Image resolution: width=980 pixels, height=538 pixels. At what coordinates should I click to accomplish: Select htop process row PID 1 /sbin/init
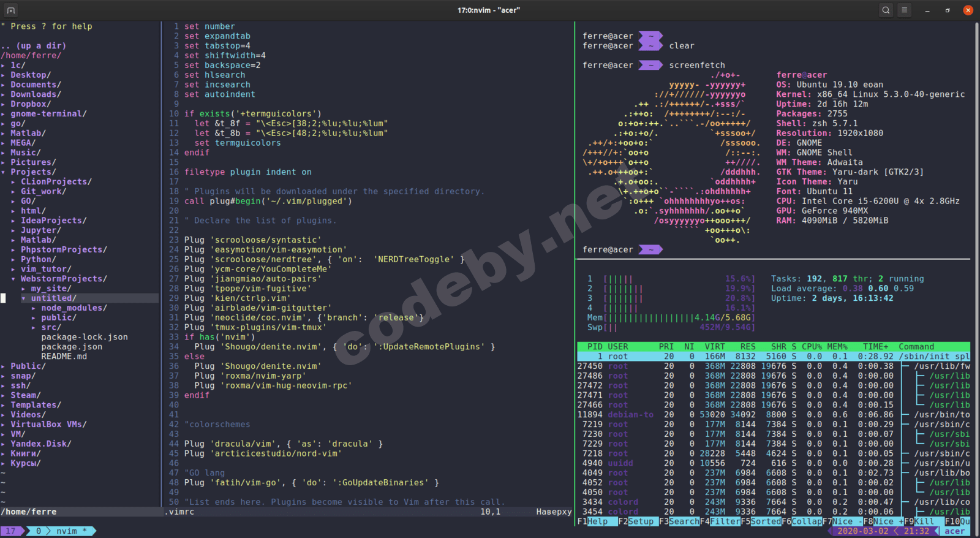(774, 357)
